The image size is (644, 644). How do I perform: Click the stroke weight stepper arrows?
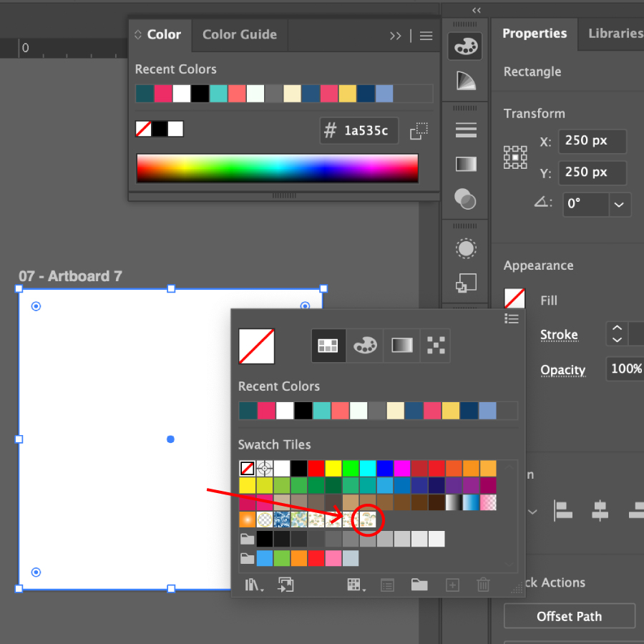pos(617,334)
